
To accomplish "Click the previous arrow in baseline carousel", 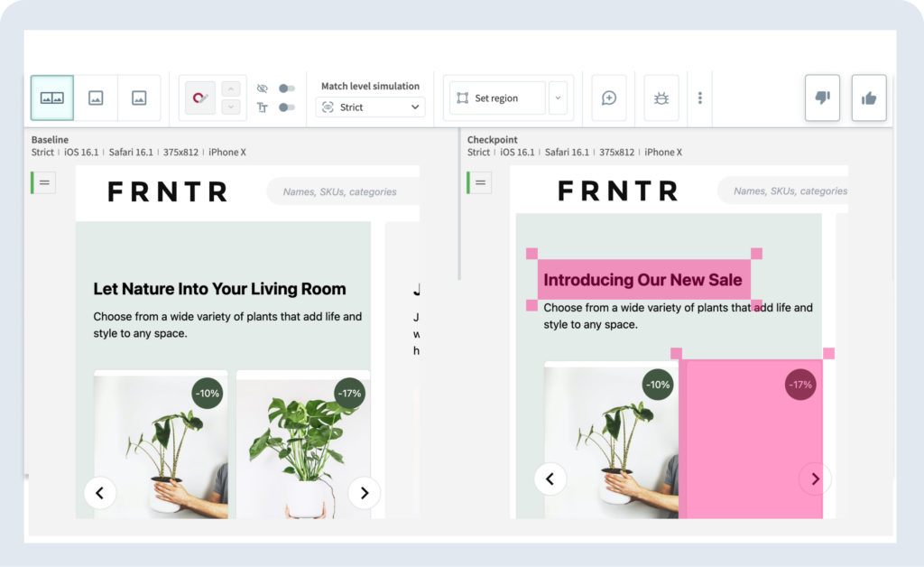I will tap(100, 493).
